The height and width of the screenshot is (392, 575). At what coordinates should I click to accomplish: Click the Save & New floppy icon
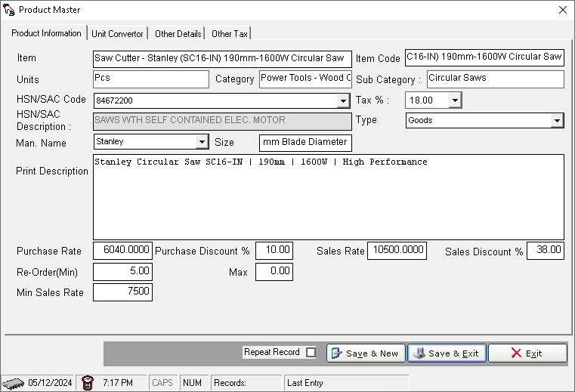click(336, 353)
